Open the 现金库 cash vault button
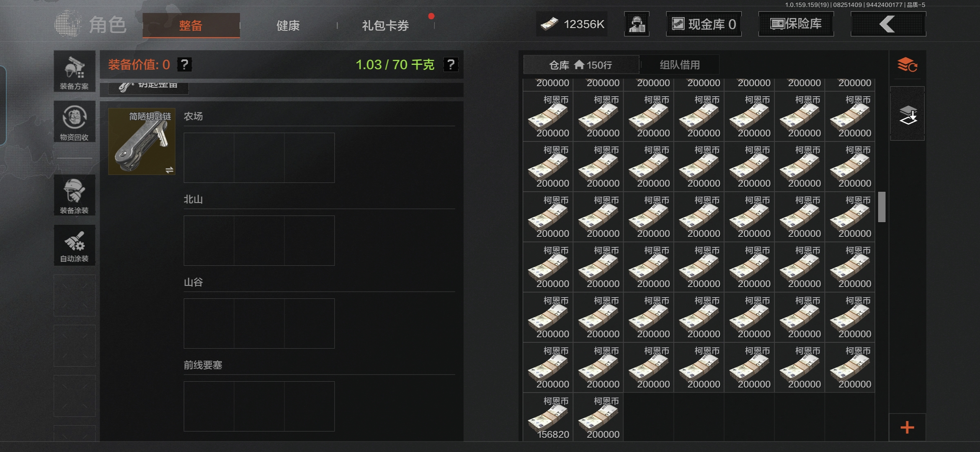Screen dimensions: 980x452 pos(704,24)
